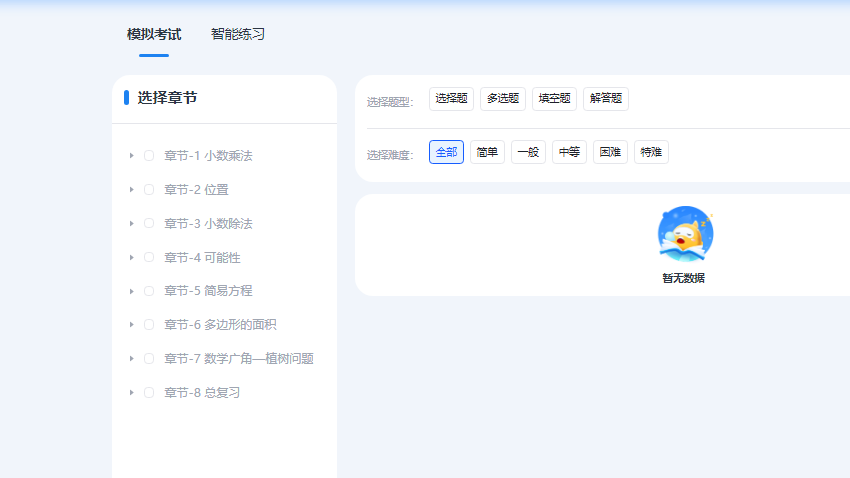Set difficulty to 中等
Screen dimensions: 850x478
pyautogui.click(x=569, y=152)
